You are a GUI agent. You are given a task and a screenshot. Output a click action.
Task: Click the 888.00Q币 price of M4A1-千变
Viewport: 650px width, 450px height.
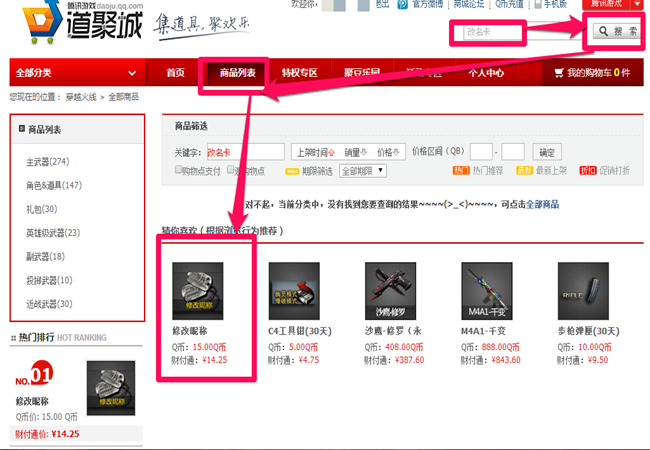[x=500, y=347]
